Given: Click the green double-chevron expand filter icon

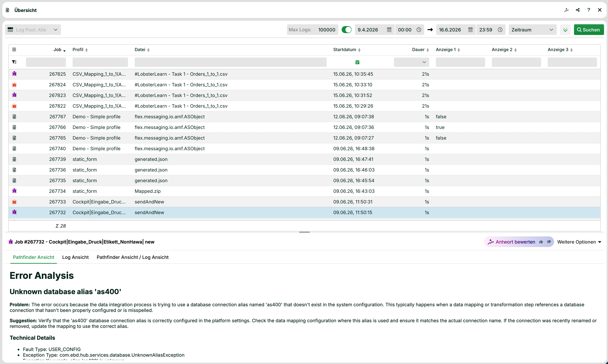Looking at the screenshot, I should tap(565, 30).
